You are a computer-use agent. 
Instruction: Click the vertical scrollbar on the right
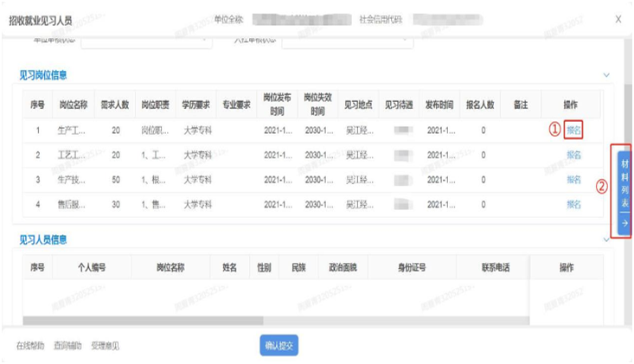(x=624, y=95)
